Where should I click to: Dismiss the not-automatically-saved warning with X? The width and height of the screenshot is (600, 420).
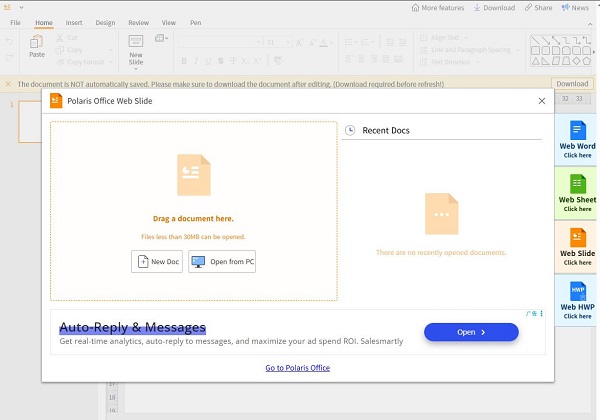point(8,84)
